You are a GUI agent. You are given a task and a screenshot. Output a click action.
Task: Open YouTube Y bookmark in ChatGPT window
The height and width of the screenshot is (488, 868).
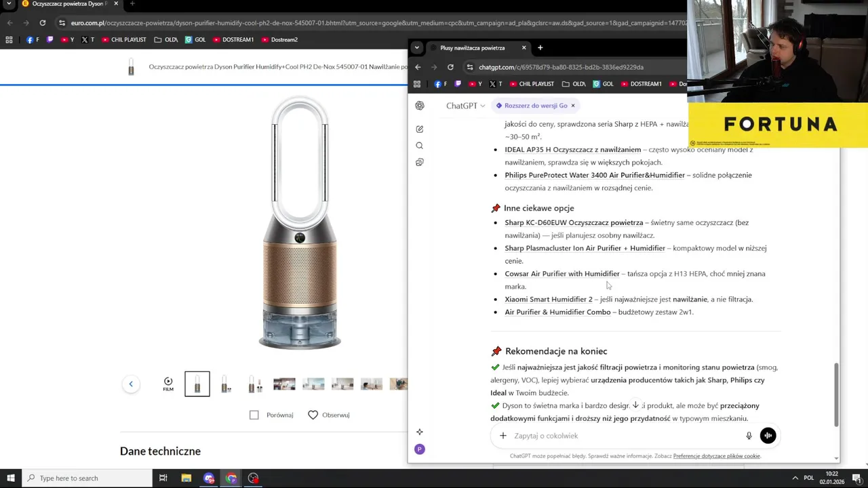click(475, 84)
